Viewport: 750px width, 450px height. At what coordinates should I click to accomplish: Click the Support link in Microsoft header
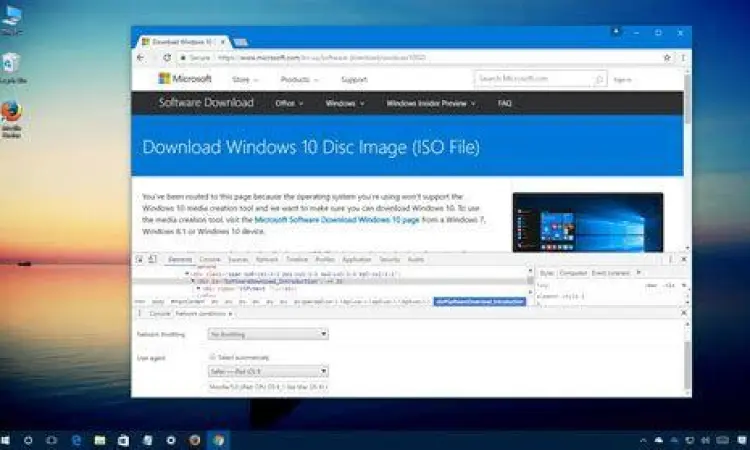tap(354, 79)
